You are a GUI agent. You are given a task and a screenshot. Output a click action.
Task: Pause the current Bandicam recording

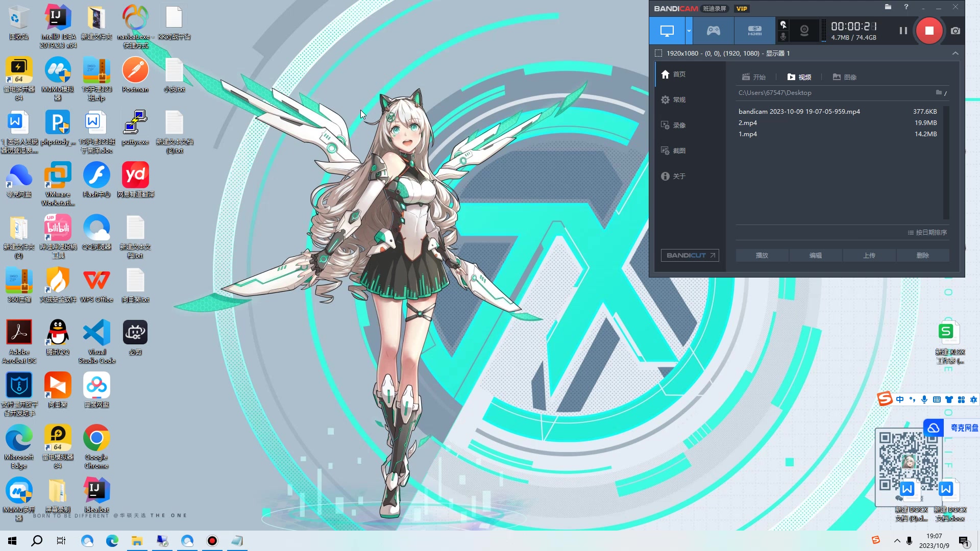[x=903, y=31]
